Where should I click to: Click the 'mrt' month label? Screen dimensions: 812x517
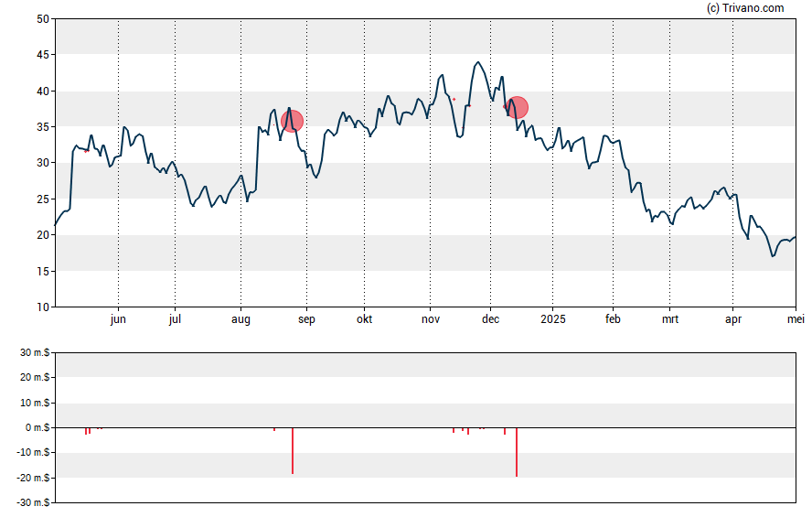[x=670, y=319]
